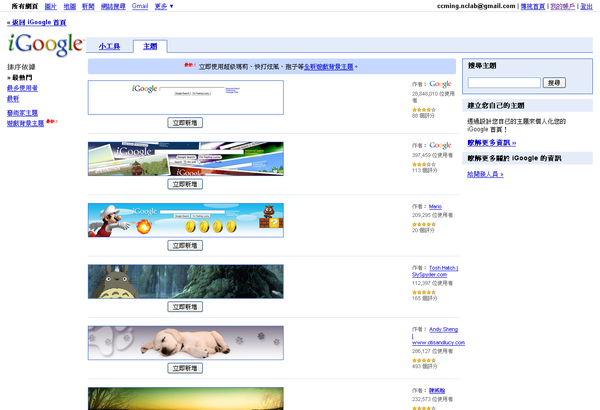Viewport: 600px width, 410px height.
Task: Add the multi-theme collage theme now
Action: [x=185, y=184]
